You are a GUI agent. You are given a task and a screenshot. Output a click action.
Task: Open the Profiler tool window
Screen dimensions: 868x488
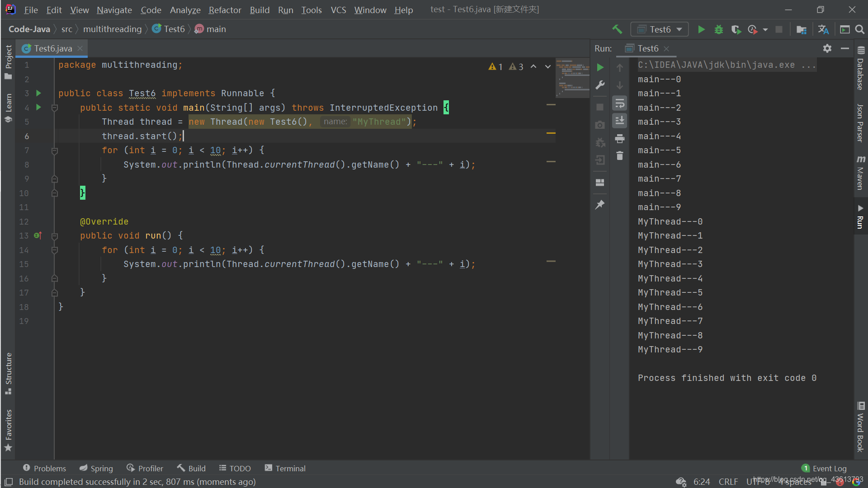pos(145,468)
